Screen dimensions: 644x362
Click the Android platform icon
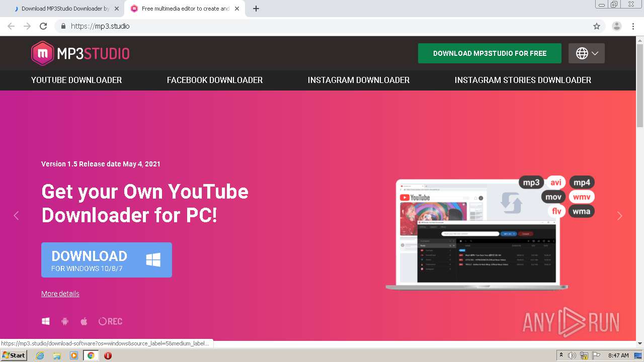tap(65, 321)
